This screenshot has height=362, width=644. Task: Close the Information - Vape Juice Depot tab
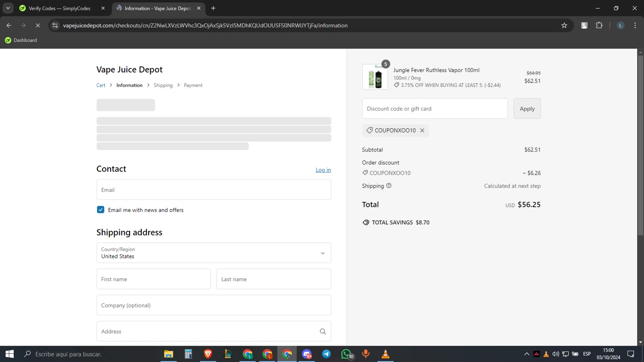(199, 8)
